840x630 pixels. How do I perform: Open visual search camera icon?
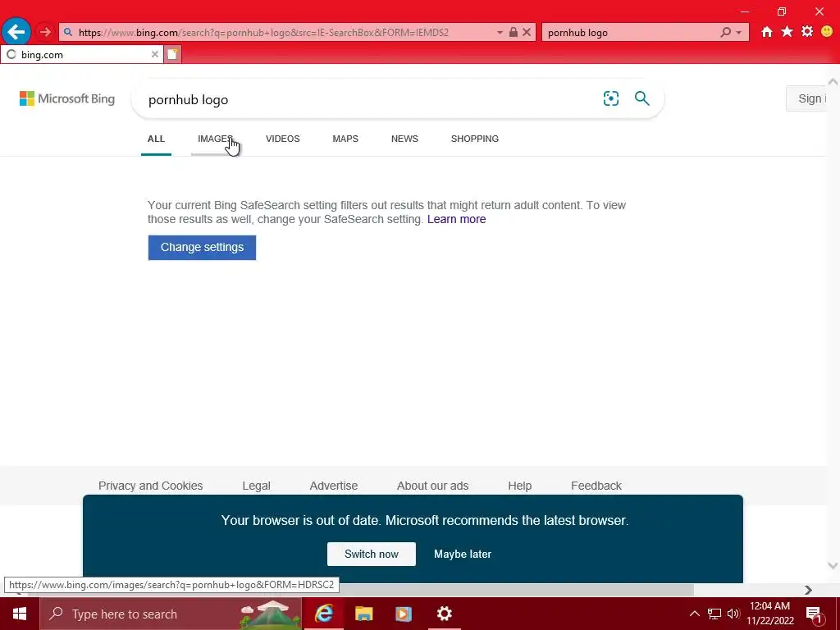[x=610, y=98]
